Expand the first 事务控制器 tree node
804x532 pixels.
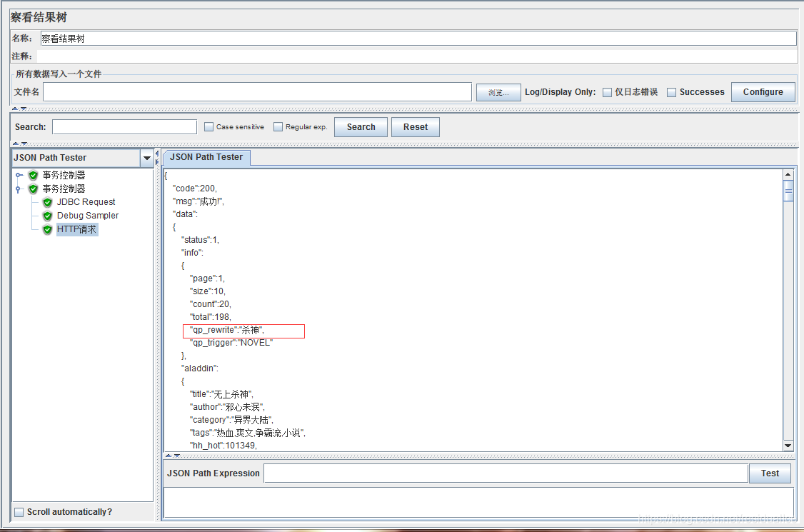(x=19, y=176)
